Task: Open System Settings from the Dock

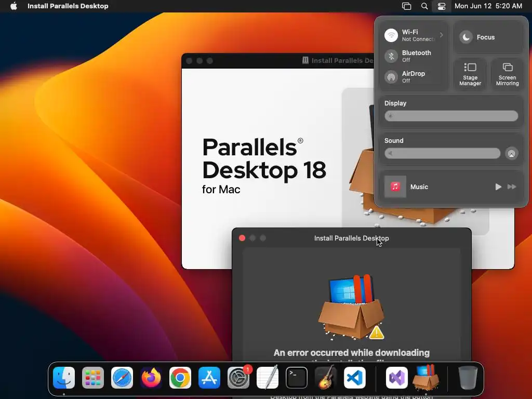Action: point(238,378)
